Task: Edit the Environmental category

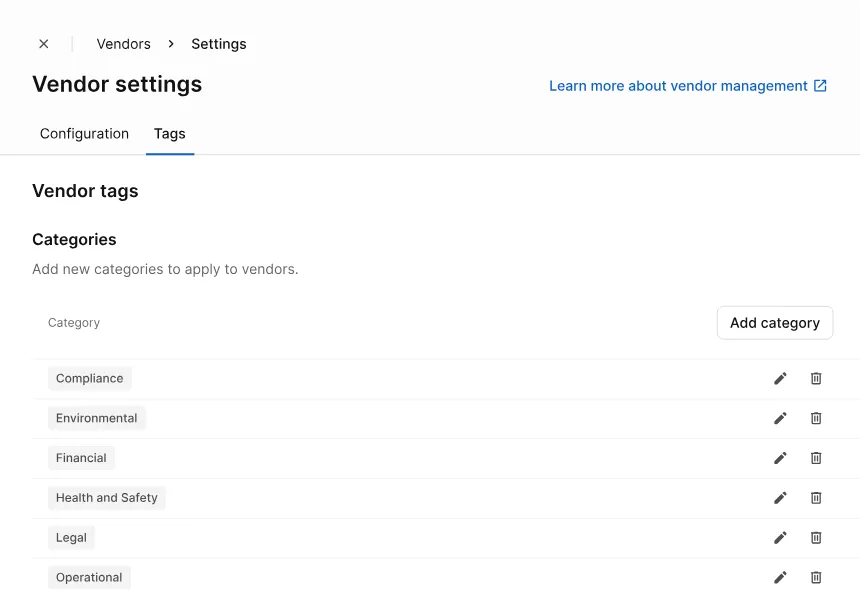Action: [780, 418]
